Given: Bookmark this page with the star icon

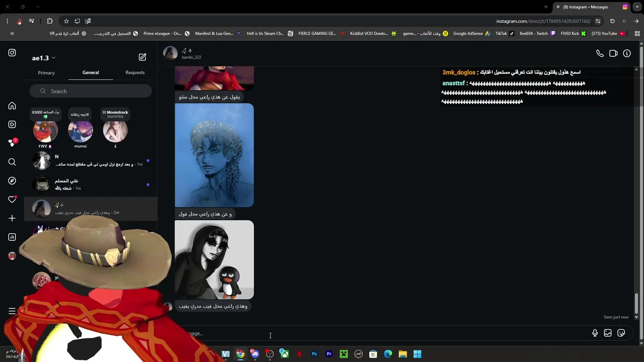Looking at the screenshot, I should point(66,21).
